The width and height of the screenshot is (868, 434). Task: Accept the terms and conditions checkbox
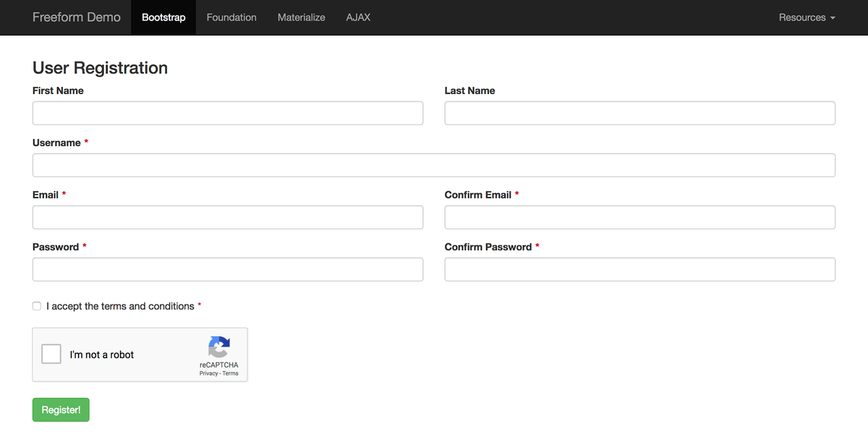[37, 306]
